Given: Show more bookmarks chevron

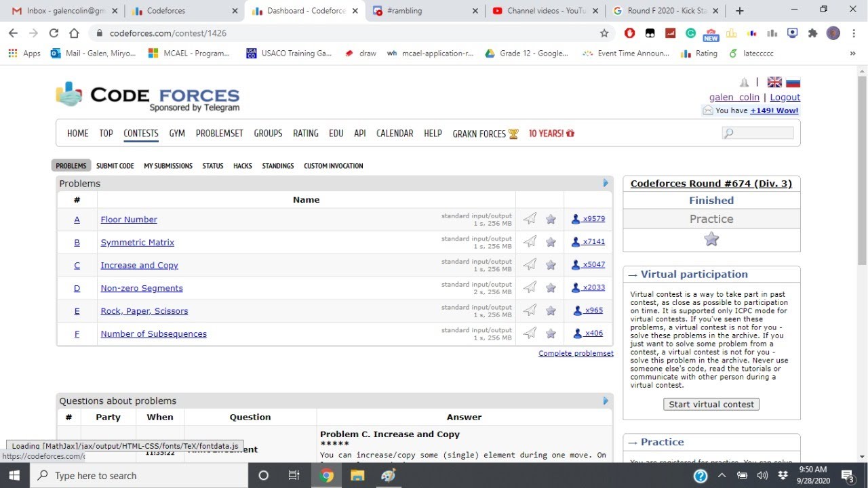Looking at the screenshot, I should (x=852, y=53).
